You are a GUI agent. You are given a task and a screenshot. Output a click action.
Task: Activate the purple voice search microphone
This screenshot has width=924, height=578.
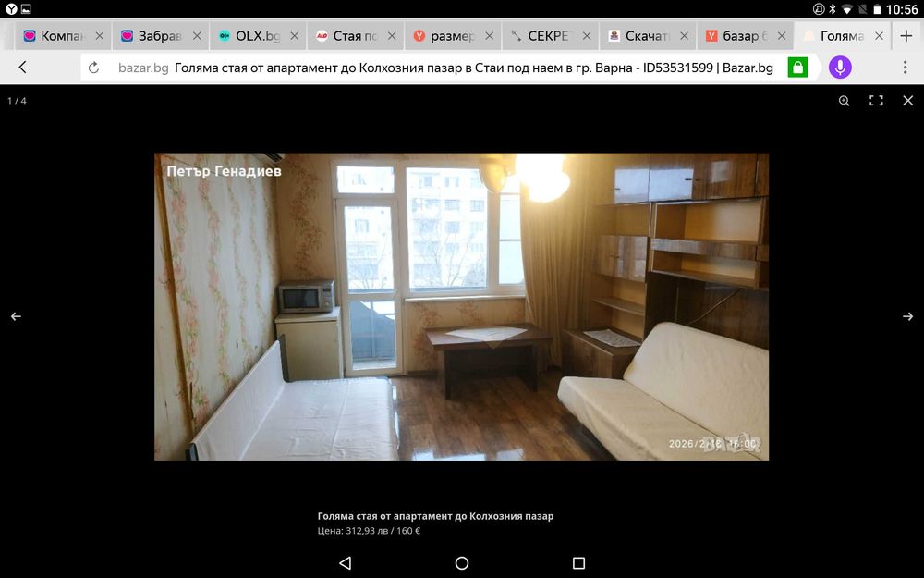tap(840, 68)
